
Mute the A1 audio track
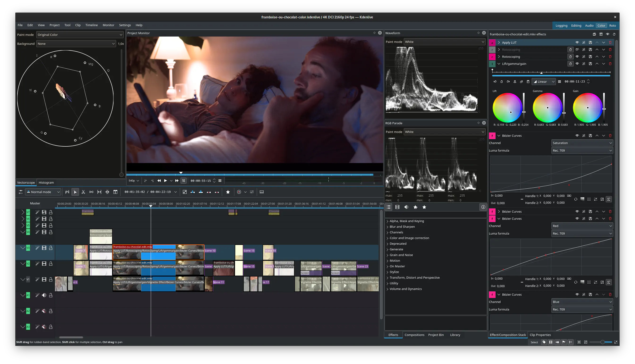(44, 295)
